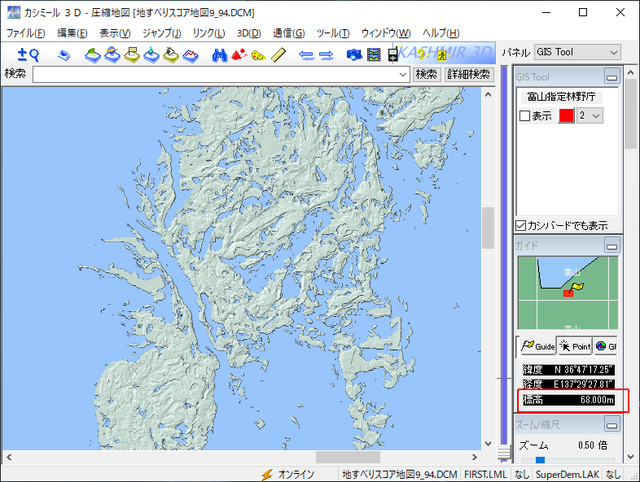Collapse the ガイド panel section
The height and width of the screenshot is (482, 640).
point(612,246)
